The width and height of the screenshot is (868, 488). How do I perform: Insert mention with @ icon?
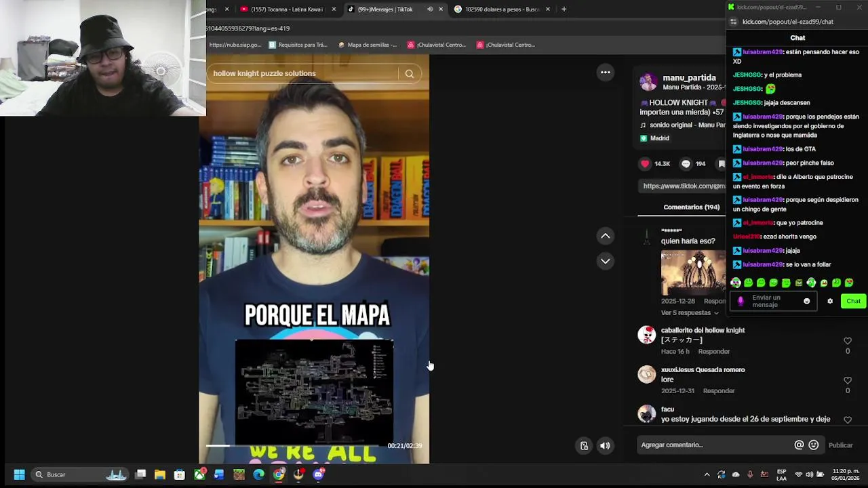click(x=799, y=445)
